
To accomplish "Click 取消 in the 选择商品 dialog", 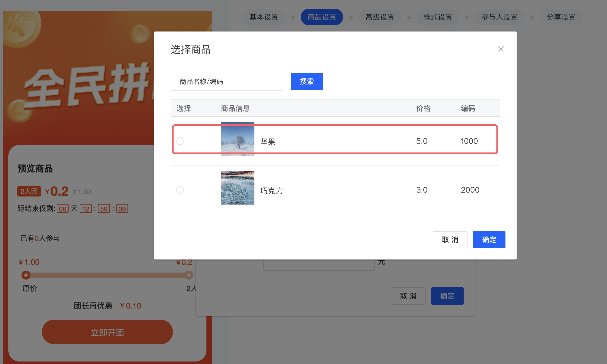I will click(450, 240).
